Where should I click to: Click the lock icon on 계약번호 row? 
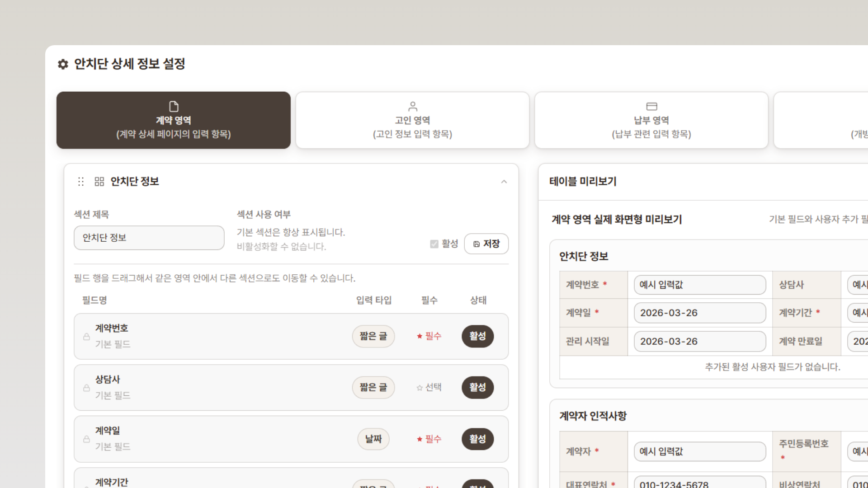click(x=86, y=337)
